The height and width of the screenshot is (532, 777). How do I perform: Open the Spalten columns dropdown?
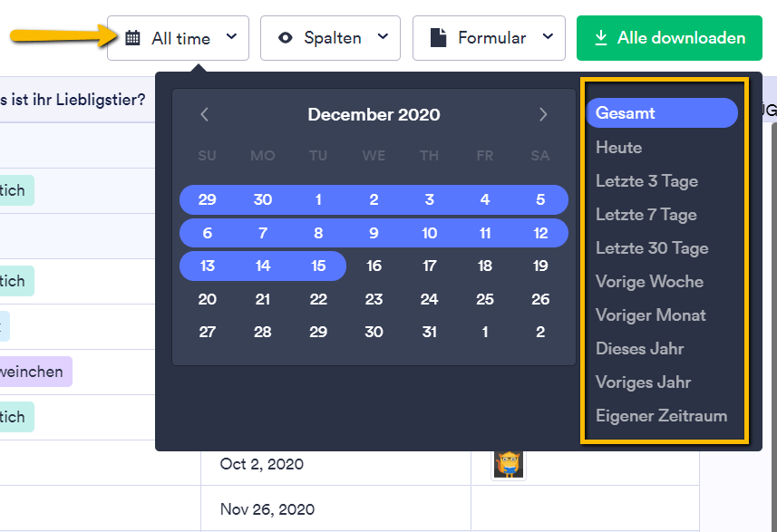click(x=383, y=37)
